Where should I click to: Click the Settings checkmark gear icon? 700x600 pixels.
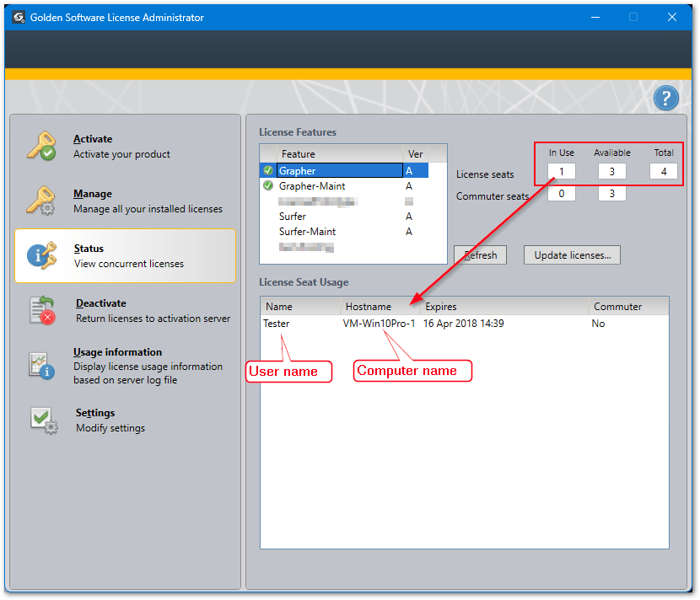pos(44,421)
